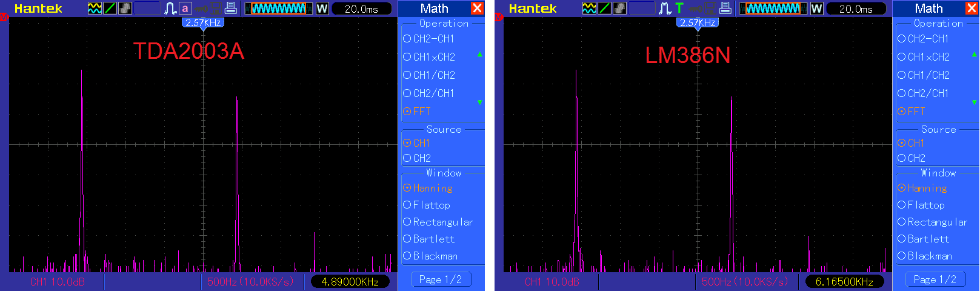Select the Flattop window in the TDA2003A panel
980x291 pixels.
click(x=431, y=205)
